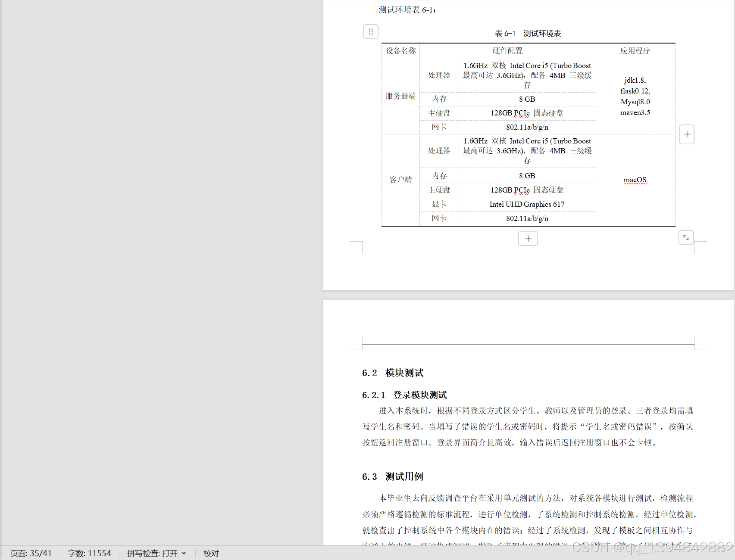
Task: Click the table move handle icon above the table
Action: (370, 31)
